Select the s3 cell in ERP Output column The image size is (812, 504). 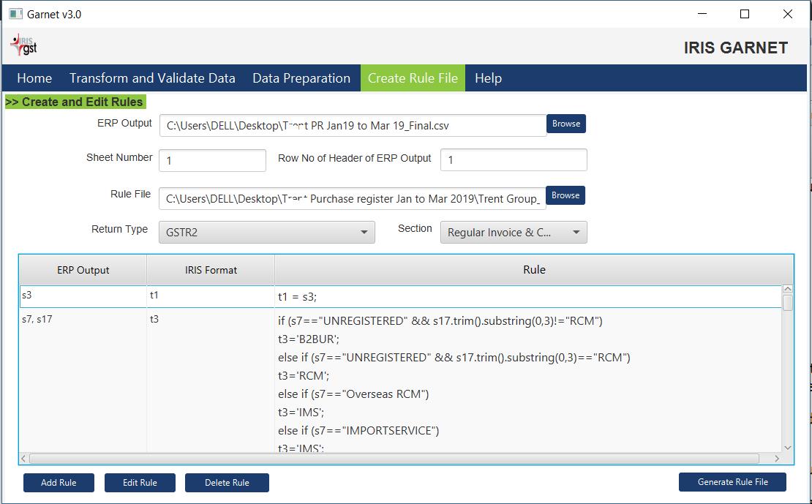click(x=83, y=297)
